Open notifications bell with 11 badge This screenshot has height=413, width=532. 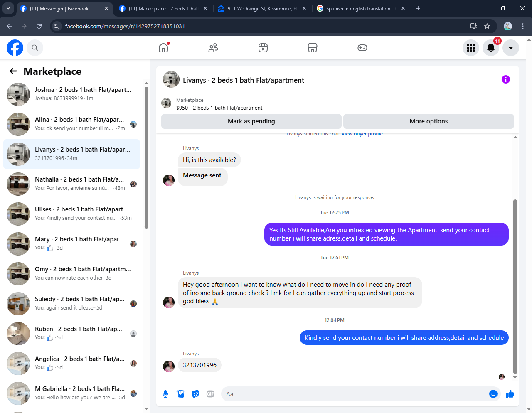[x=491, y=48]
